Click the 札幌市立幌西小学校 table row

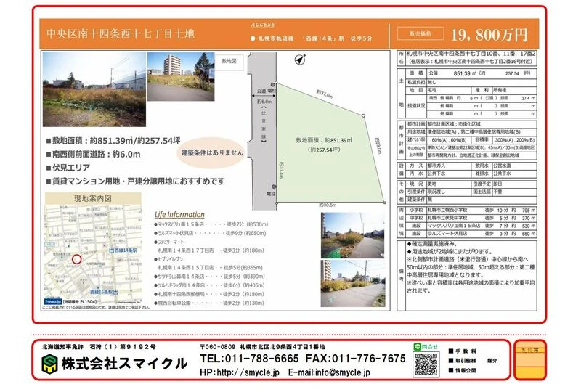tap(471, 210)
